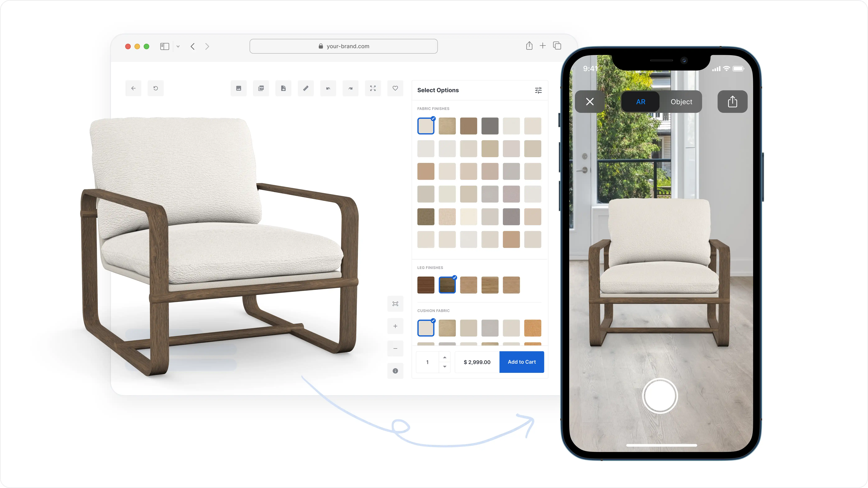Add the chair to favorites with heart icon

[x=395, y=88]
